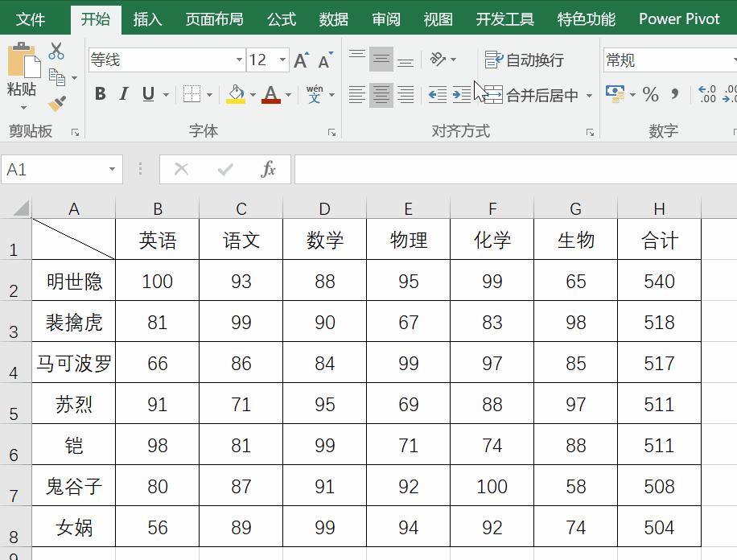Open the 开发工具 ribbon tab
The image size is (737, 560).
pyautogui.click(x=504, y=19)
